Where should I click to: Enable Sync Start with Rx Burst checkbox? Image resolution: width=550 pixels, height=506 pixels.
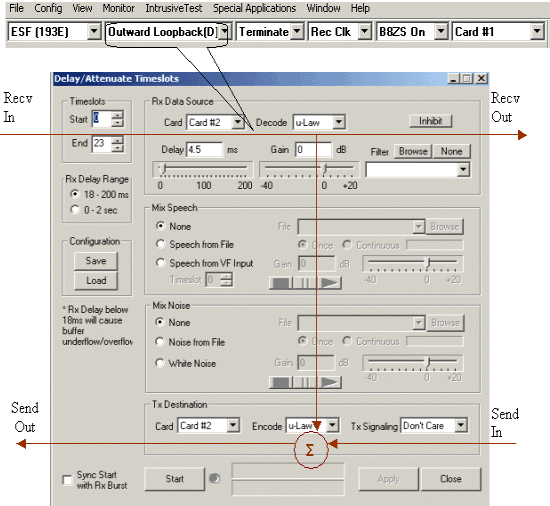click(x=67, y=480)
